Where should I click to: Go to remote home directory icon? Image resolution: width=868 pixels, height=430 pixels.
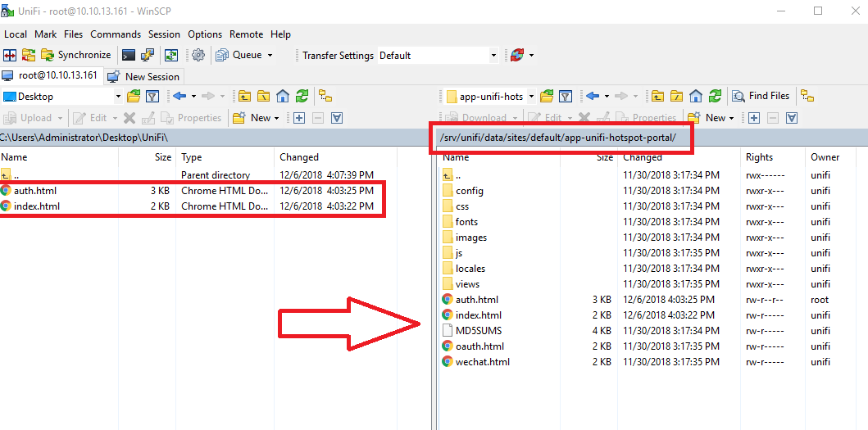click(696, 97)
